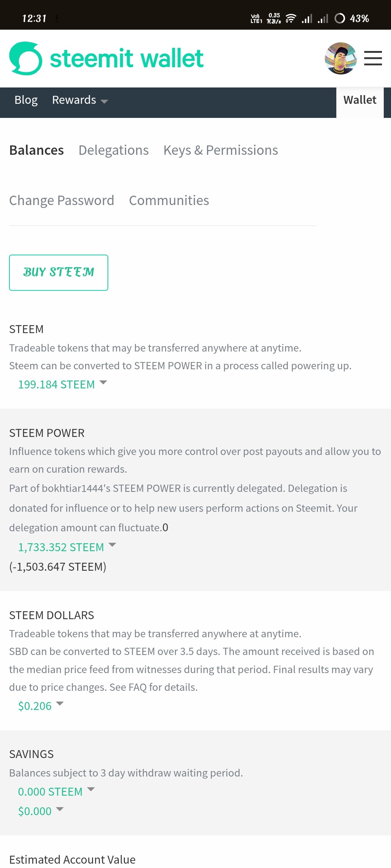Tap the battery indicator icon
The image size is (391, 868).
[340, 18]
